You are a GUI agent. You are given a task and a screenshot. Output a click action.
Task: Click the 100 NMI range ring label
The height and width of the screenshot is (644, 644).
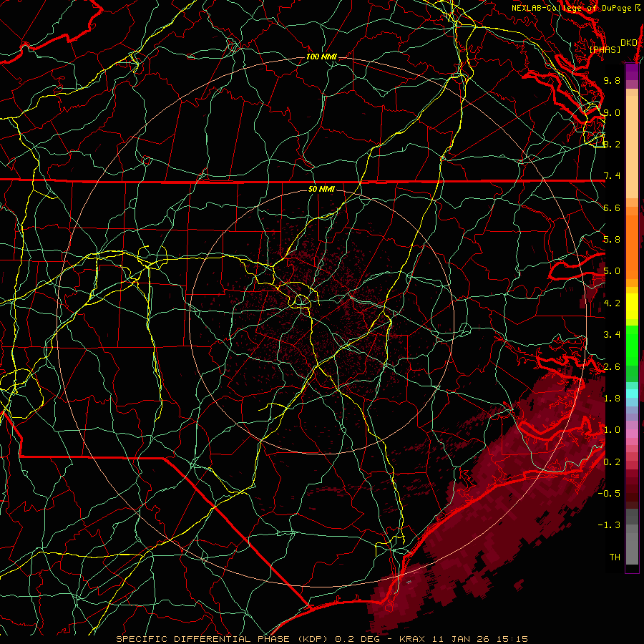pos(321,57)
